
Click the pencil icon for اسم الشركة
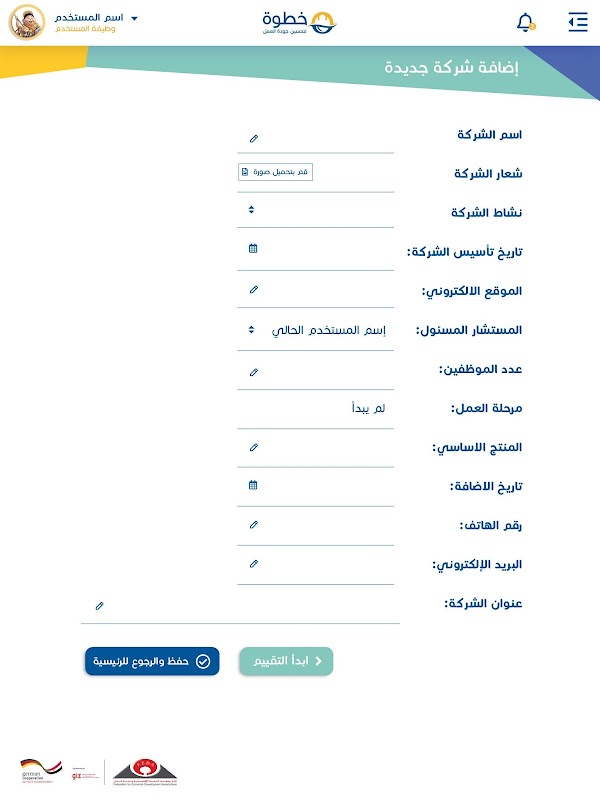(253, 138)
